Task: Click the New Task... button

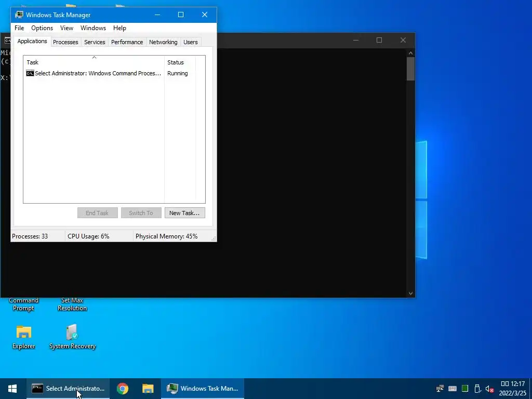Action: click(x=184, y=212)
